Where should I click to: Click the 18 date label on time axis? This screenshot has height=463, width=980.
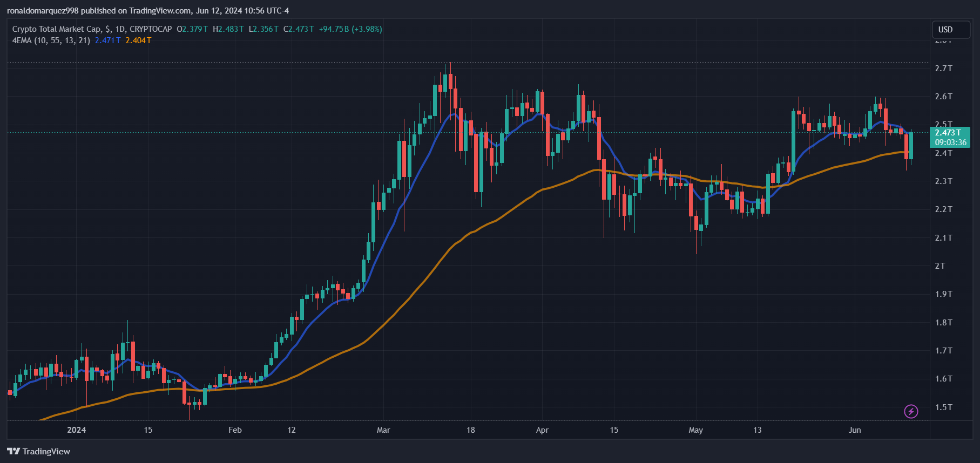click(471, 430)
